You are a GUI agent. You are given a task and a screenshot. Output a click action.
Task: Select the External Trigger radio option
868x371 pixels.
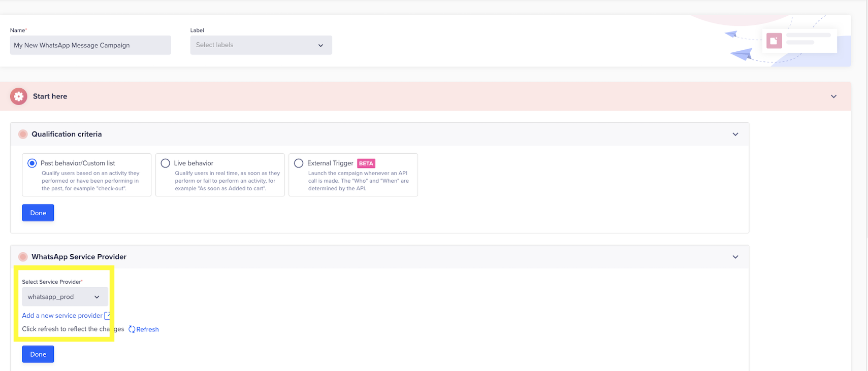click(x=299, y=163)
